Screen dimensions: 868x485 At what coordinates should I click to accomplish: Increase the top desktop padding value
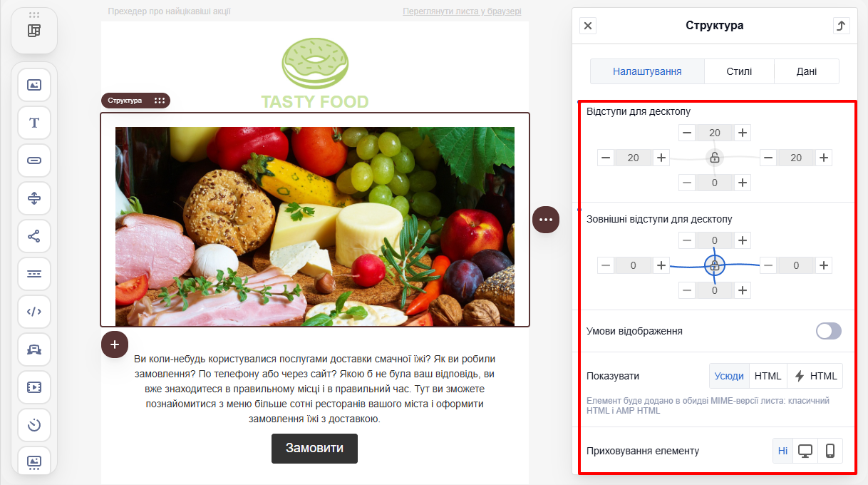743,133
